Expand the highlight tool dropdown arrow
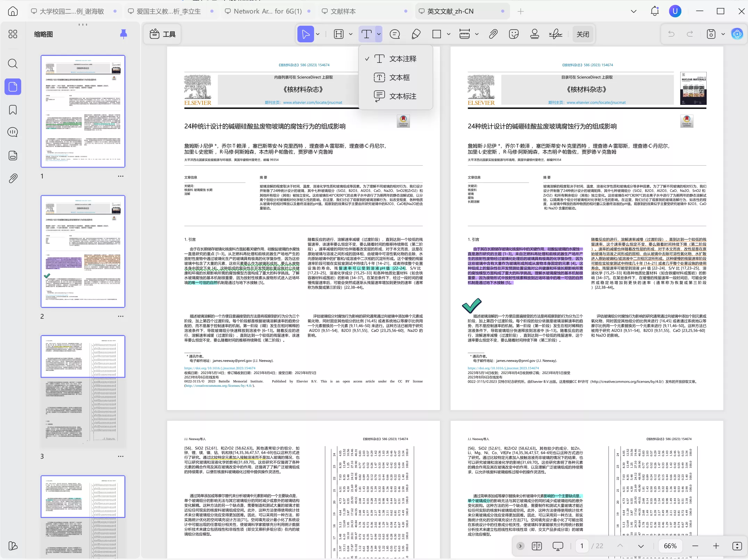The width and height of the screenshot is (748, 560). point(351,34)
